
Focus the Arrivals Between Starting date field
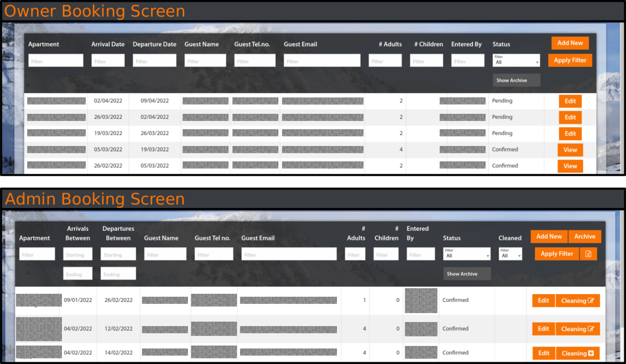pos(78,254)
